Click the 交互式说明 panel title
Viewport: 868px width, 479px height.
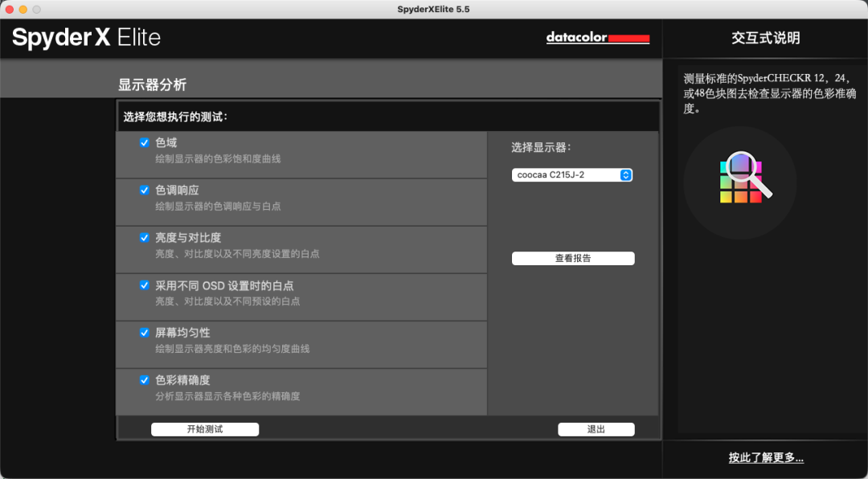coord(766,39)
